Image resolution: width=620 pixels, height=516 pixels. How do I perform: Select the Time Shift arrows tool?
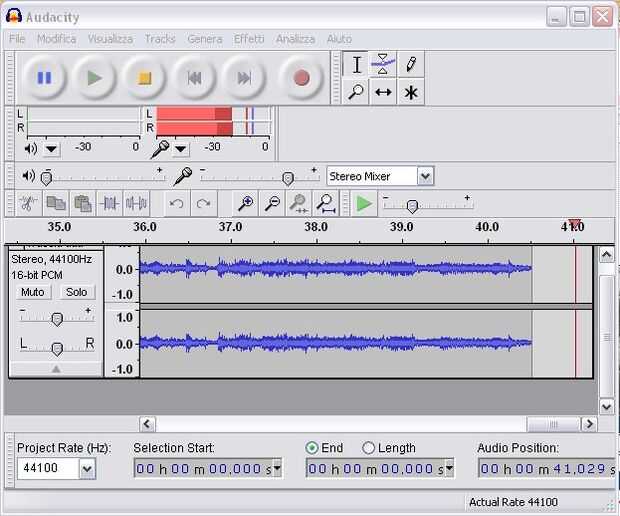click(x=383, y=92)
